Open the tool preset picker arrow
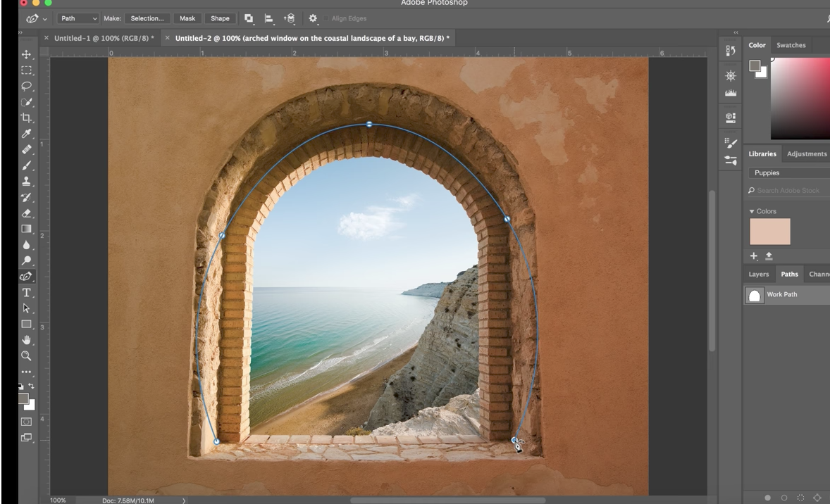Viewport: 830px width, 504px height. tap(45, 19)
